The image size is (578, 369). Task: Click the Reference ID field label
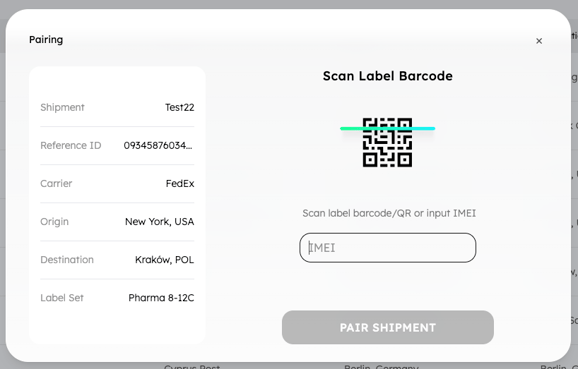(x=71, y=145)
